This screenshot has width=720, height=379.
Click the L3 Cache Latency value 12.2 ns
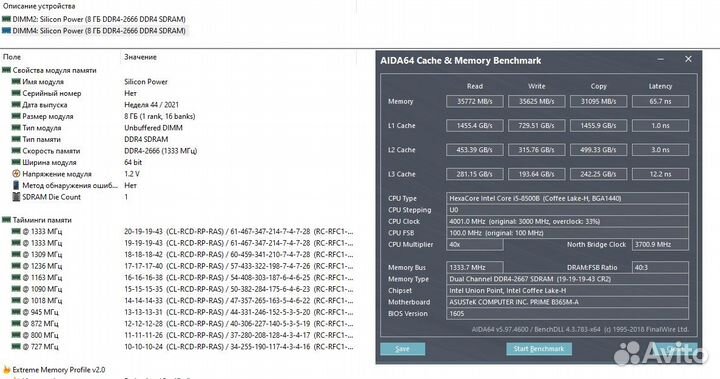click(x=660, y=174)
